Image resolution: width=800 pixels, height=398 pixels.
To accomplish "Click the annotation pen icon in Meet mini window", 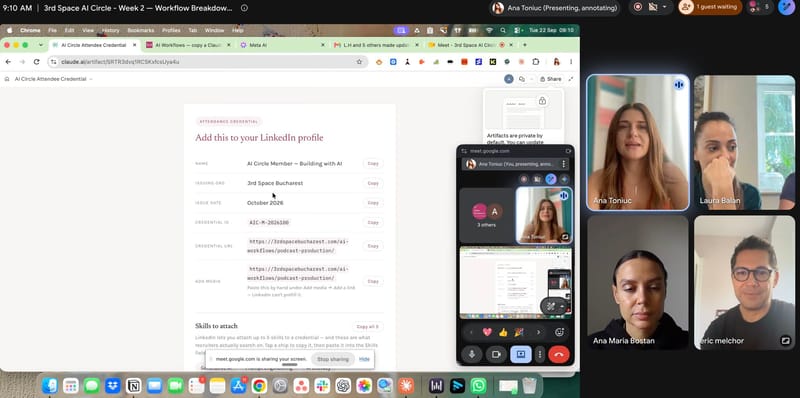I will [551, 179].
